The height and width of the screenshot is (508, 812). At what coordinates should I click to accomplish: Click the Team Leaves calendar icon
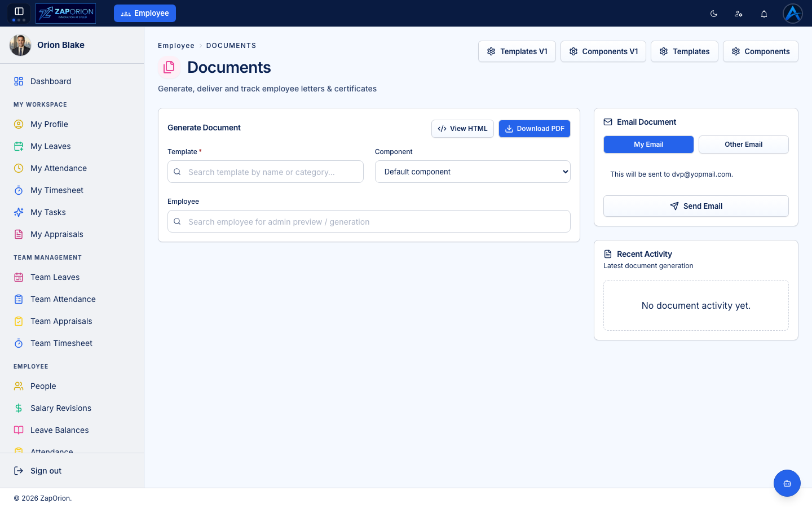[19, 277]
